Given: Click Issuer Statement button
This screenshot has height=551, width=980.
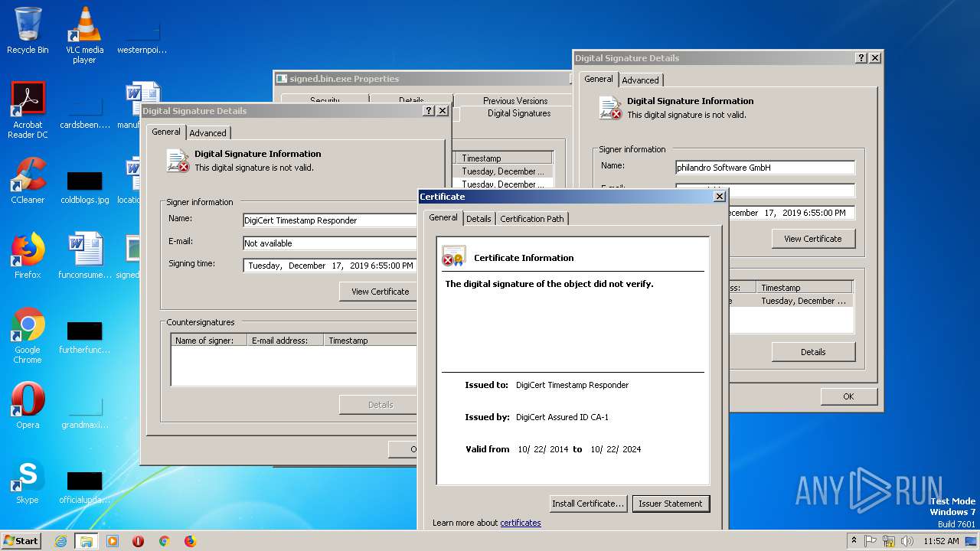Looking at the screenshot, I should [671, 504].
